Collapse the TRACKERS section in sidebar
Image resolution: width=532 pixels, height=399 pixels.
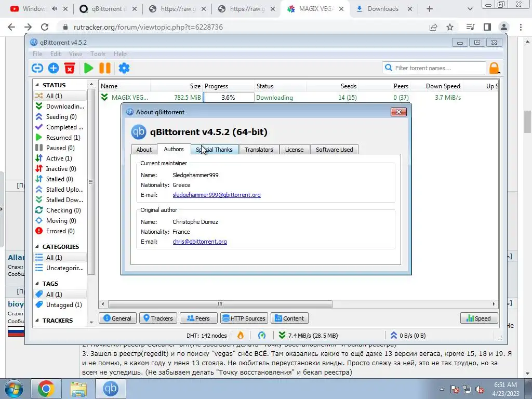(x=37, y=320)
